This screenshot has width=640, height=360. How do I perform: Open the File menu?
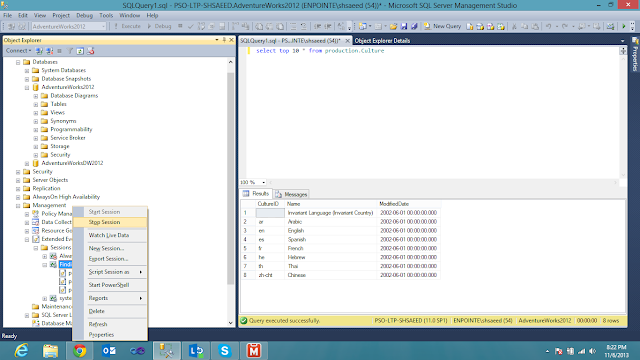[x=8, y=15]
